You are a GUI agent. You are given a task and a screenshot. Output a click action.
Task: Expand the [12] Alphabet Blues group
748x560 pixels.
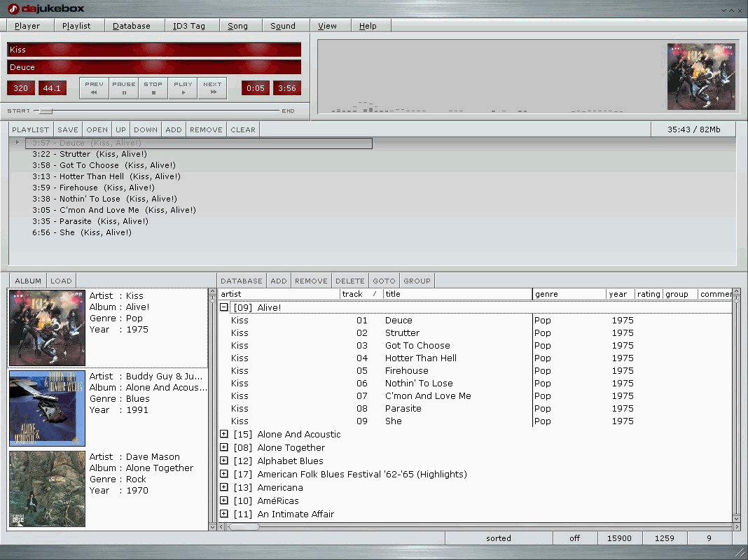tap(223, 461)
